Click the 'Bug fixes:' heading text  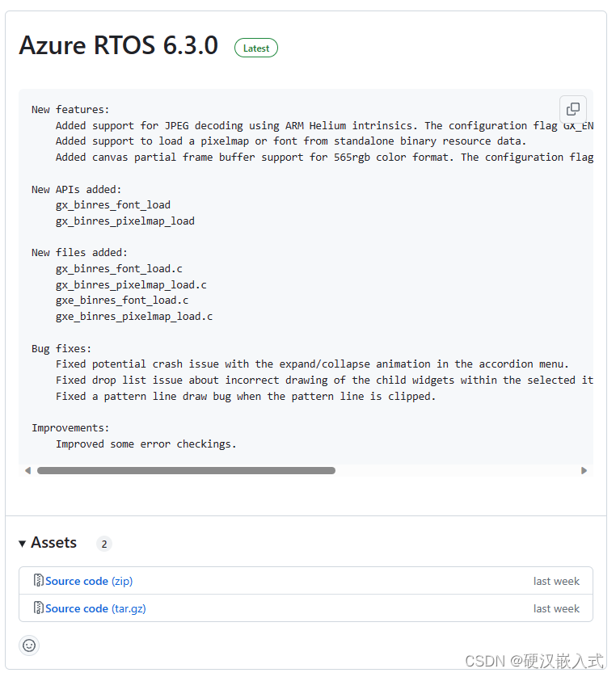(x=61, y=349)
